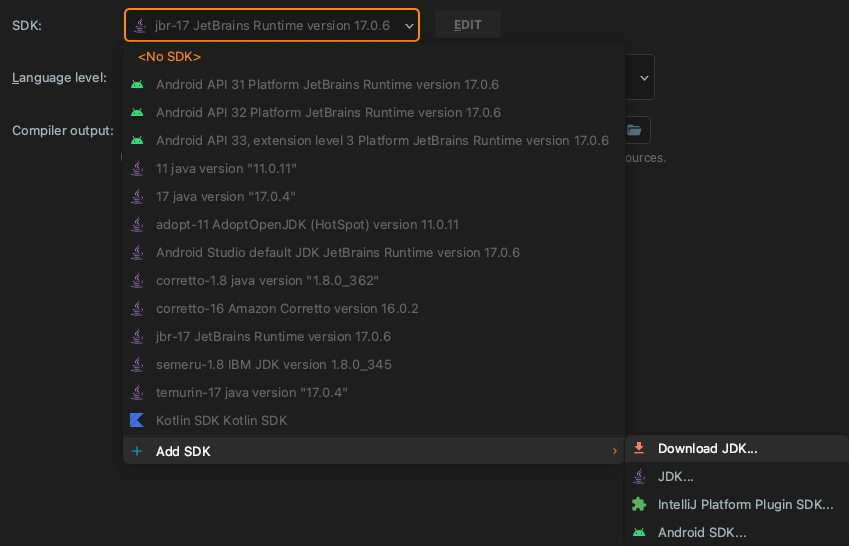Screen dimensions: 849x546
Task: Click the Android icon beside API 33
Action: (137, 141)
